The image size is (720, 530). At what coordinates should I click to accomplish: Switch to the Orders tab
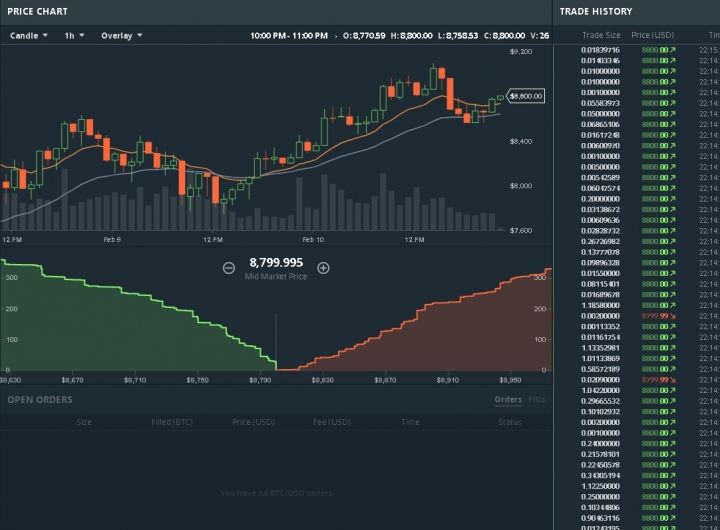click(x=508, y=400)
